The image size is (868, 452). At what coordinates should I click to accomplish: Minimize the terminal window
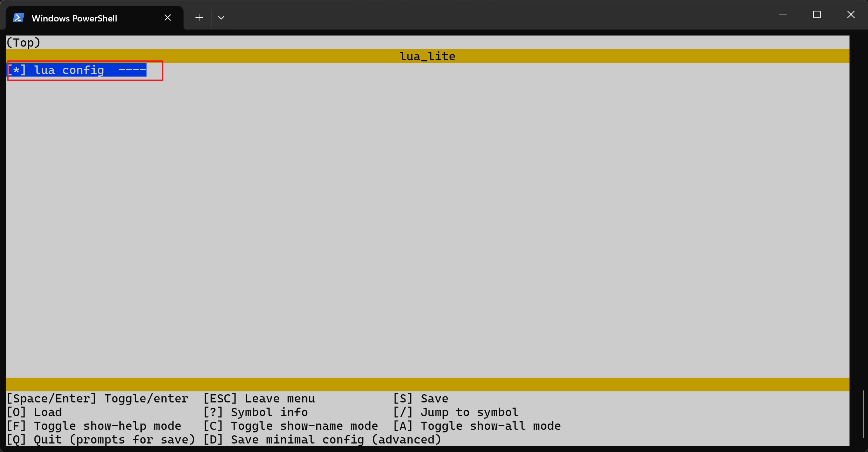[x=783, y=14]
